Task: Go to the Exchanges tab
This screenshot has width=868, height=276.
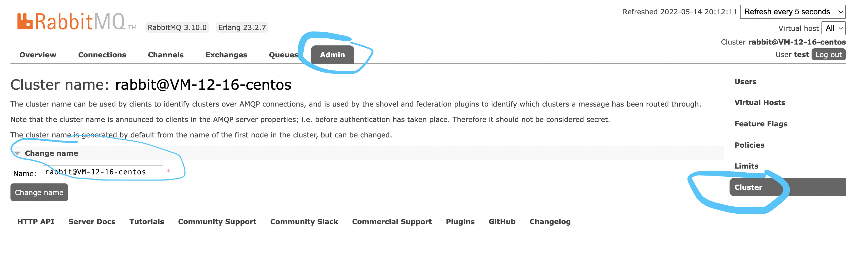Action: click(x=226, y=55)
